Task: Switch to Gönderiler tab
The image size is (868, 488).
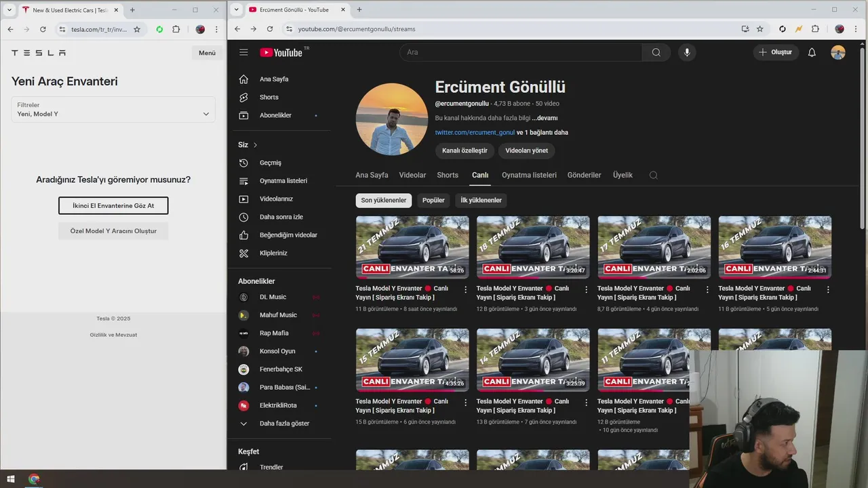Action: tap(584, 175)
